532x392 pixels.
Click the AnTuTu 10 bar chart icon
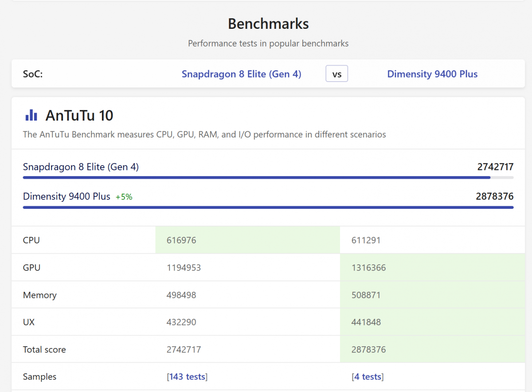point(31,115)
